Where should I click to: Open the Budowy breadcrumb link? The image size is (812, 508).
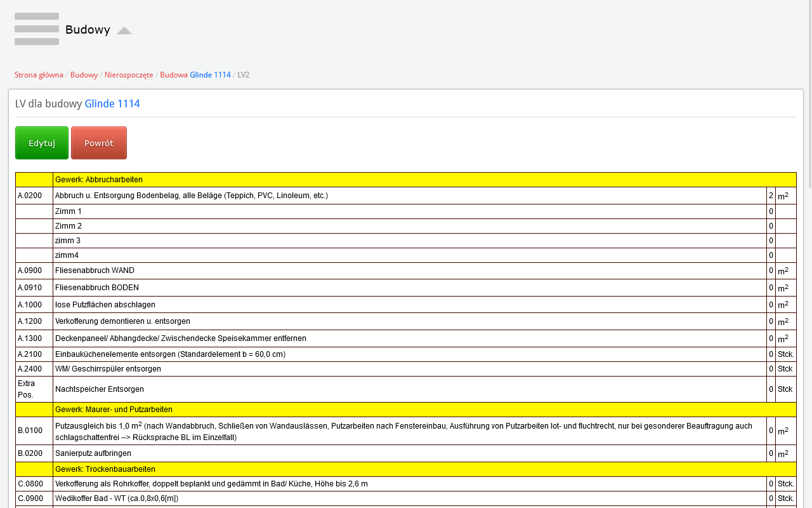click(84, 75)
